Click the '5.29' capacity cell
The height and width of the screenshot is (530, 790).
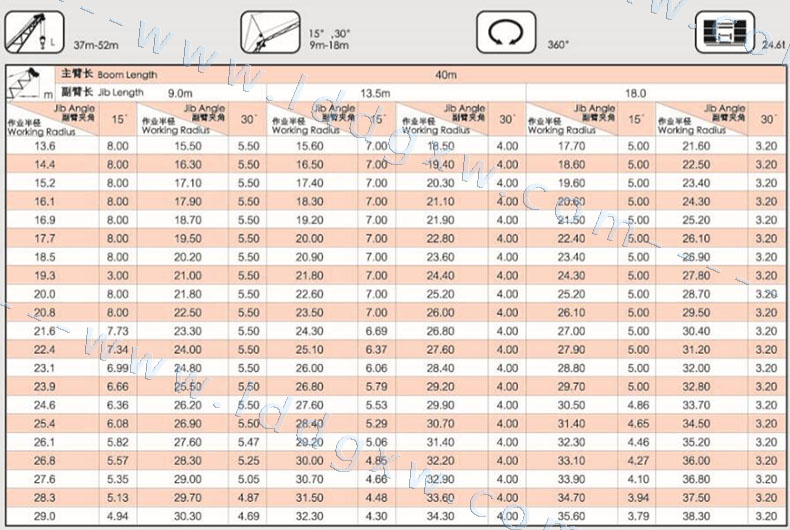377,424
